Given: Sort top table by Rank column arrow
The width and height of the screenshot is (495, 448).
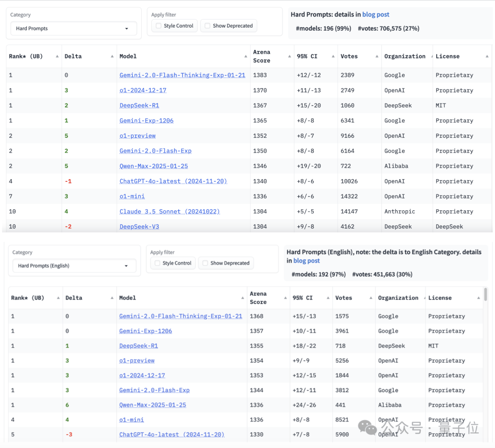Looking at the screenshot, I should tap(57, 56).
